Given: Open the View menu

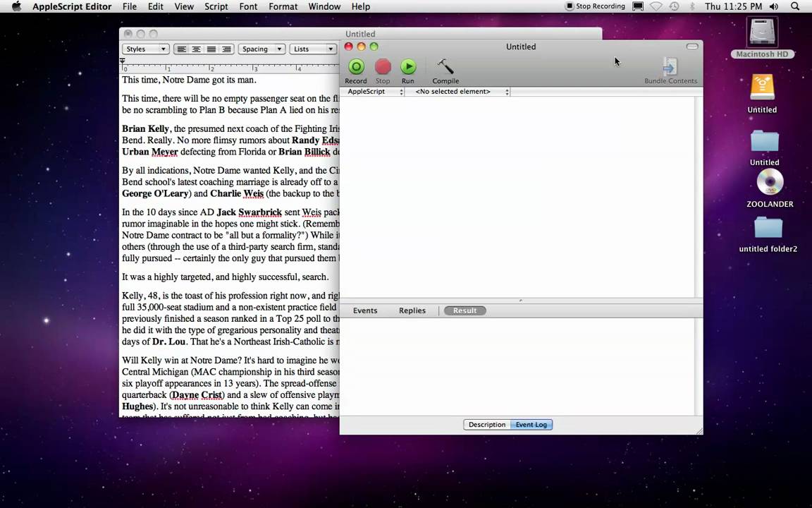Looking at the screenshot, I should (x=184, y=6).
